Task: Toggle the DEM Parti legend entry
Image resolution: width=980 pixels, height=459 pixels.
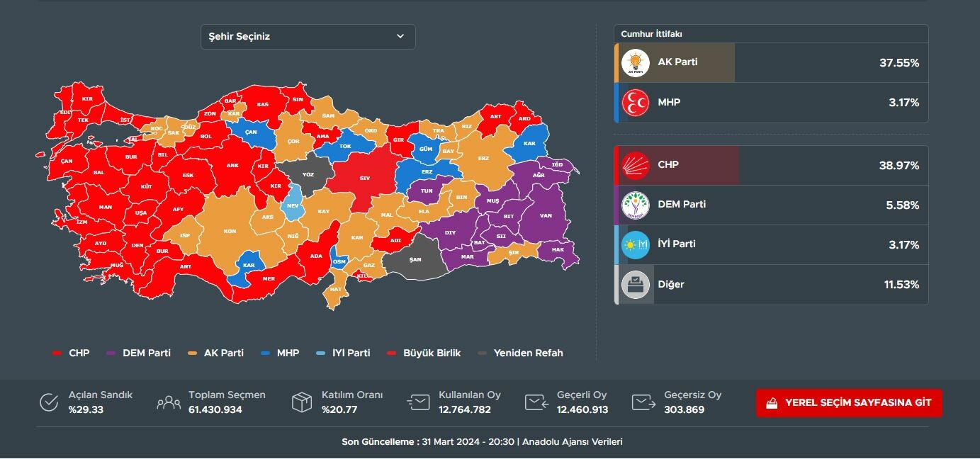Action: tap(139, 353)
